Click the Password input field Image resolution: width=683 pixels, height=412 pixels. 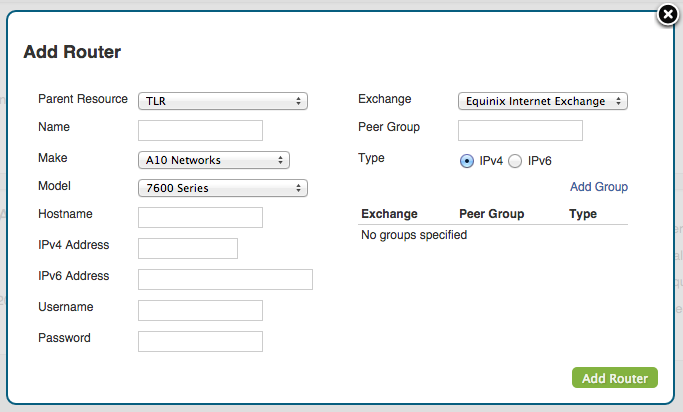[200, 341]
